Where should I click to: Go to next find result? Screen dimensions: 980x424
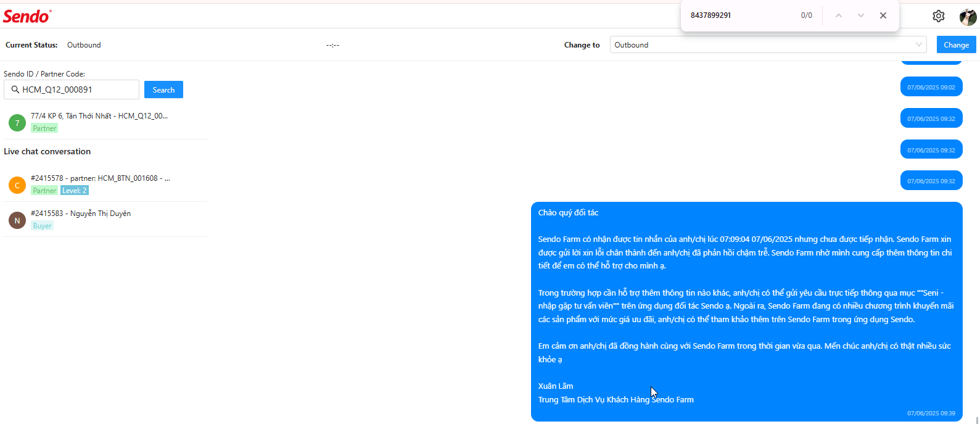coord(861,15)
